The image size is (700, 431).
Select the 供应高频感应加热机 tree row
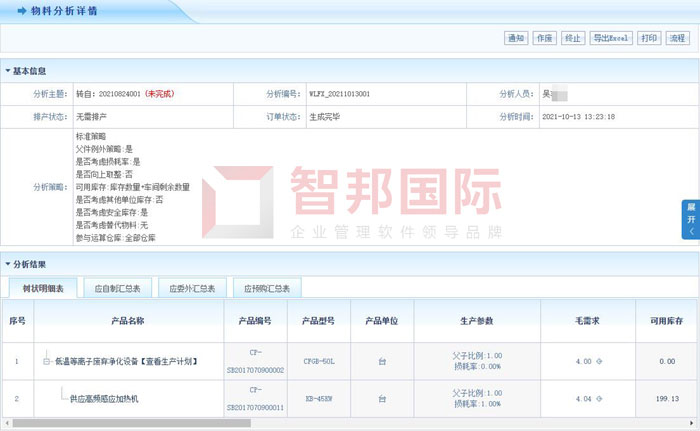click(x=104, y=399)
